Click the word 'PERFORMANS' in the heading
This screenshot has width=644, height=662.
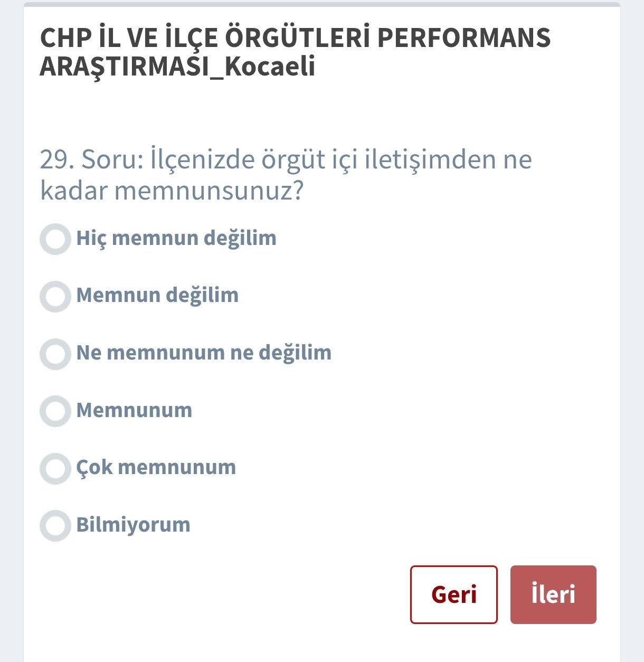(465, 38)
